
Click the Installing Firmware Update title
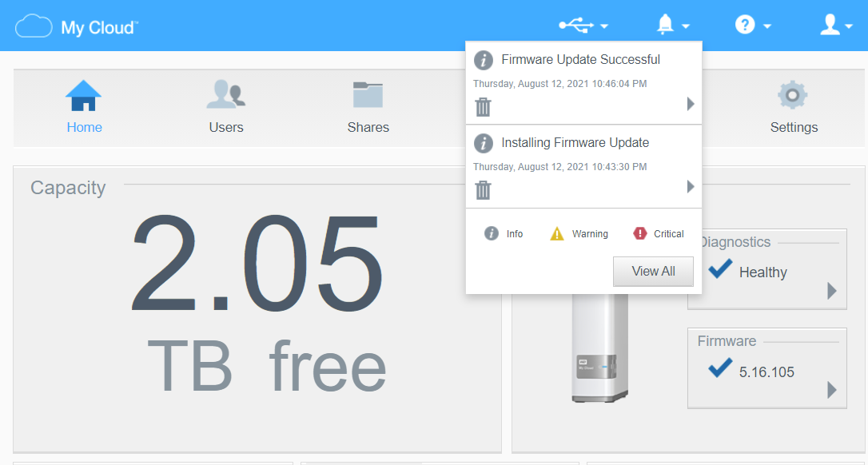pyautogui.click(x=575, y=142)
